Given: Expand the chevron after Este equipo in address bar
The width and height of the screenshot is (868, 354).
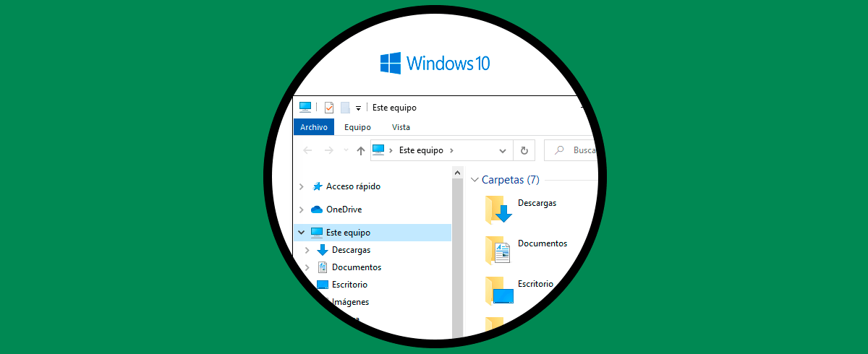Looking at the screenshot, I should coord(451,150).
